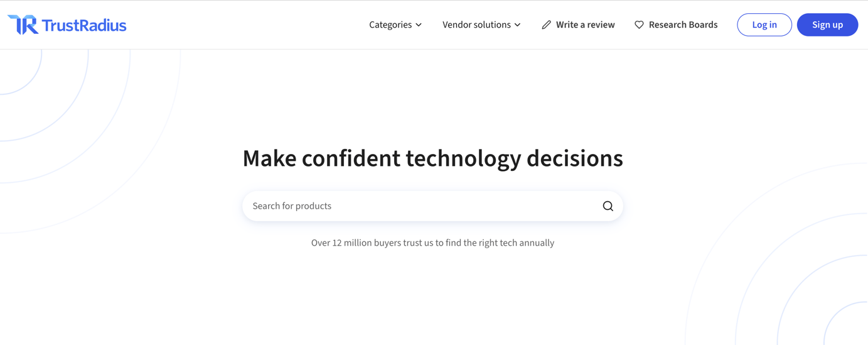Click the Search for products placeholder text
Screen dimensions: 868x345
292,206
